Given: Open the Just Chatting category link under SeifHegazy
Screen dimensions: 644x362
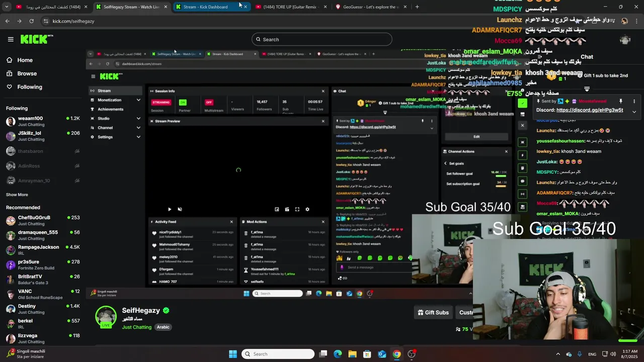Looking at the screenshot, I should [x=136, y=327].
